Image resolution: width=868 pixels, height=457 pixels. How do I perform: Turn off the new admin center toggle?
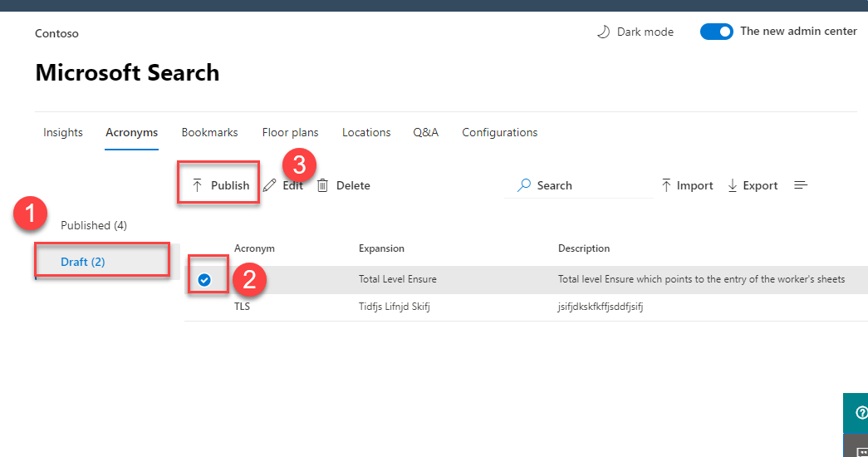coord(716,32)
